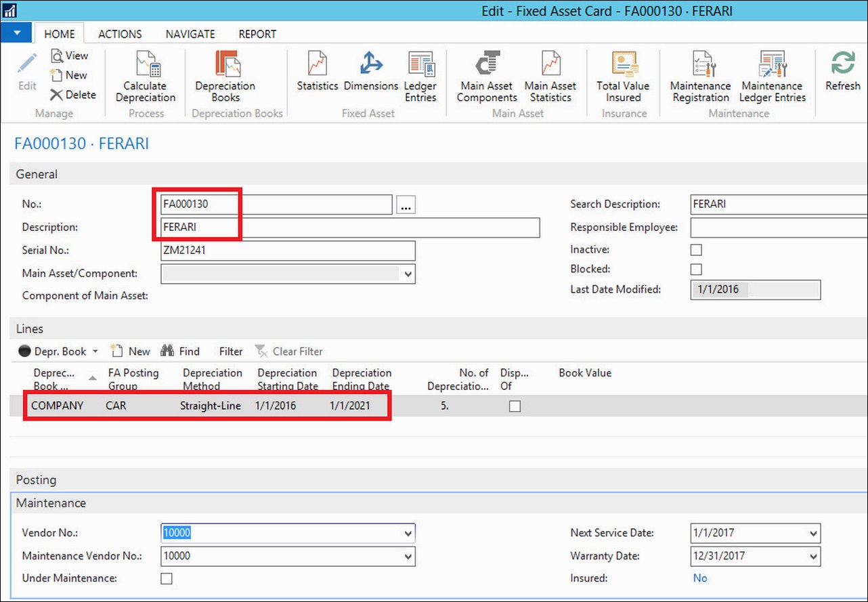Viewport: 868px width, 602px height.
Task: Open the Warranty Date dropdown
Action: tap(813, 557)
